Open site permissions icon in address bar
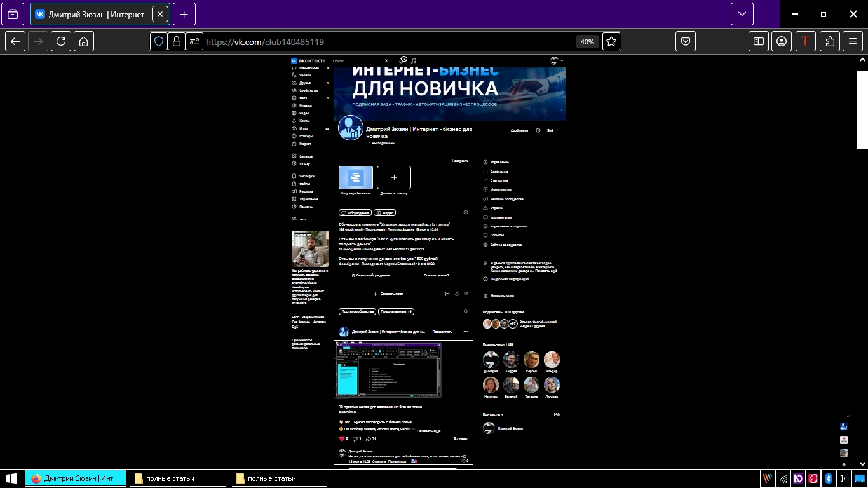 click(194, 41)
